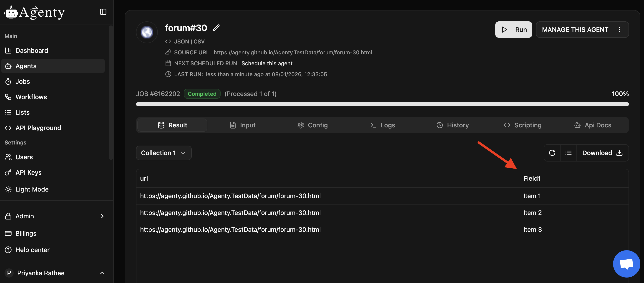This screenshot has height=283, width=644.
Task: Open the Workflows sidebar item
Action: click(31, 97)
